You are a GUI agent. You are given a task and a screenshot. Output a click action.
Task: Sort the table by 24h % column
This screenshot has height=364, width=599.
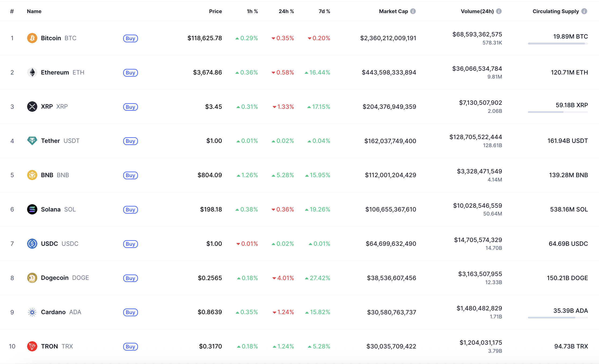286,11
